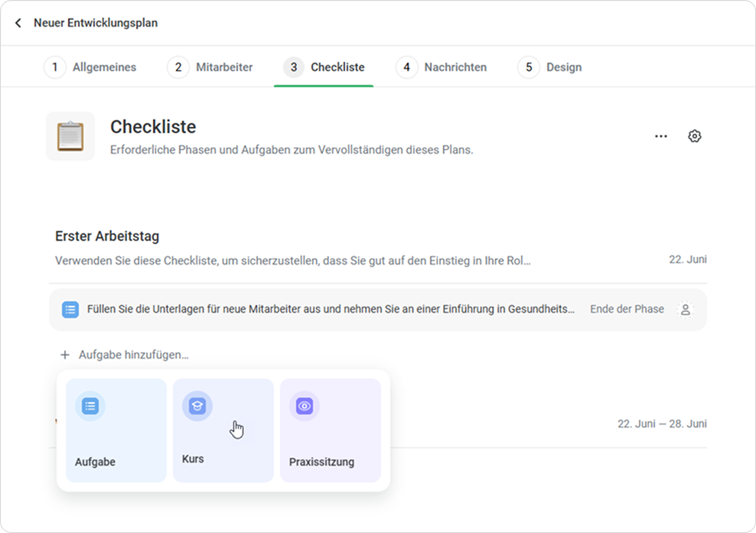Open the Mitarbeiter step tab

[x=210, y=67]
